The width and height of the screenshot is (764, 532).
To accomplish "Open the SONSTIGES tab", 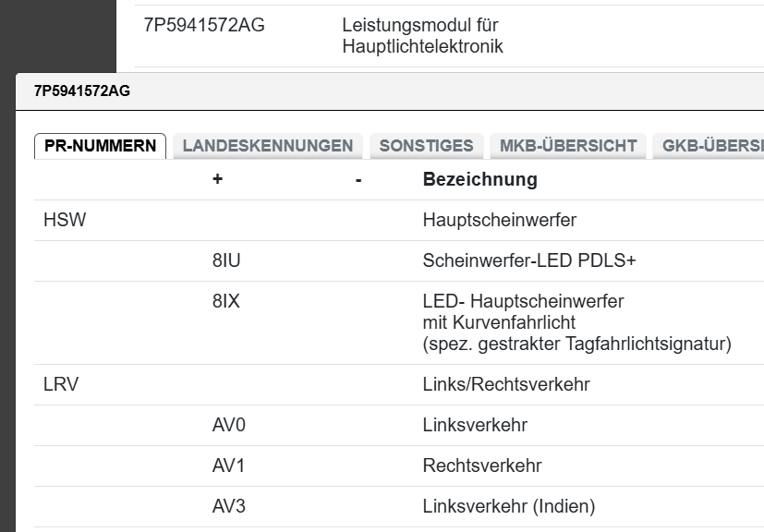I will 427,145.
